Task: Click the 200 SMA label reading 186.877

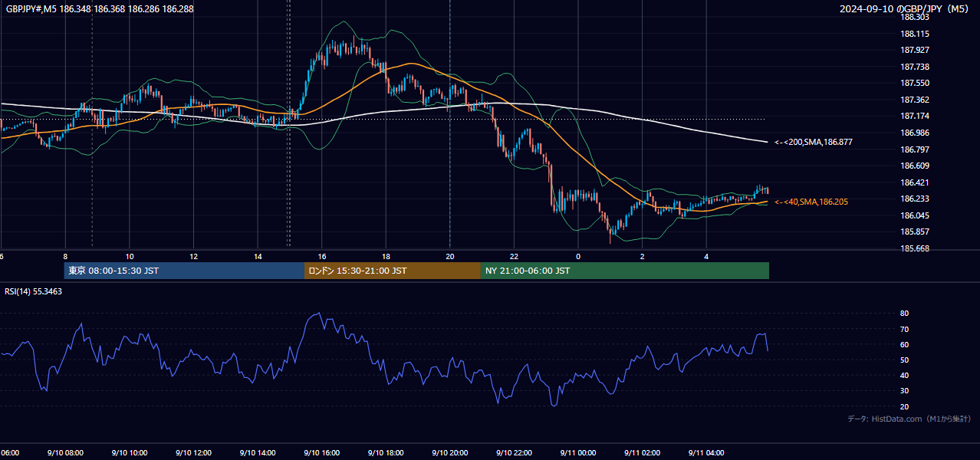Action: click(814, 142)
